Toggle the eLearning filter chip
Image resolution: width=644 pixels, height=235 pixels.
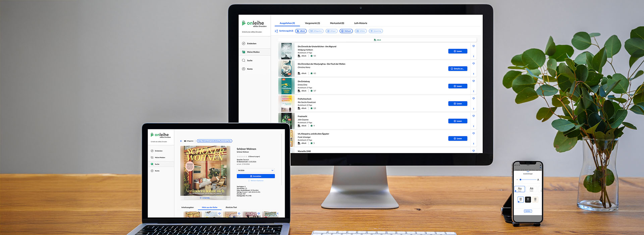376,31
